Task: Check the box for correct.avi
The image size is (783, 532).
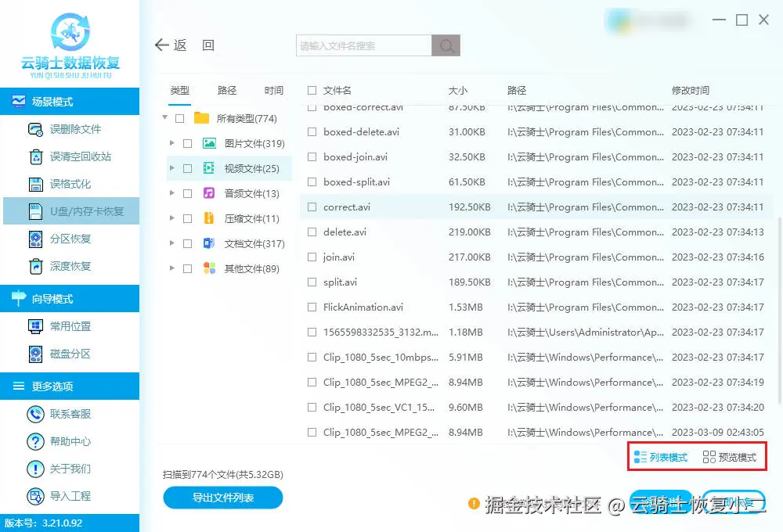Action: [x=312, y=207]
